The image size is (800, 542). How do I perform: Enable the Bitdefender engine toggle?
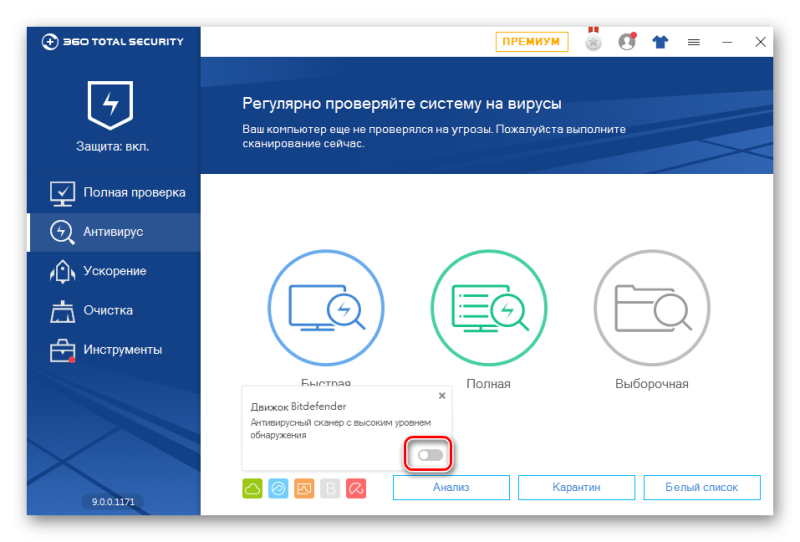click(430, 455)
